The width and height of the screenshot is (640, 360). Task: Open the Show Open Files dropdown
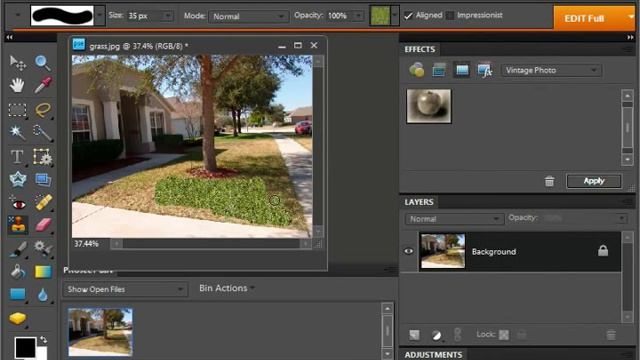click(x=124, y=289)
